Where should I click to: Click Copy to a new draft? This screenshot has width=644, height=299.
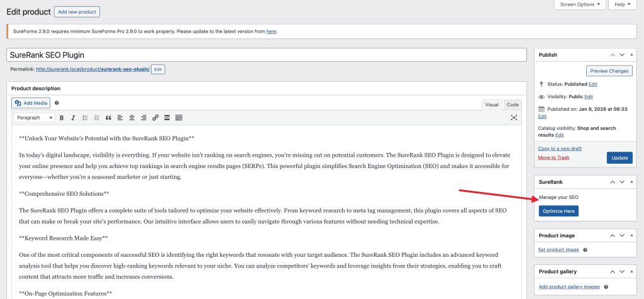coord(559,149)
